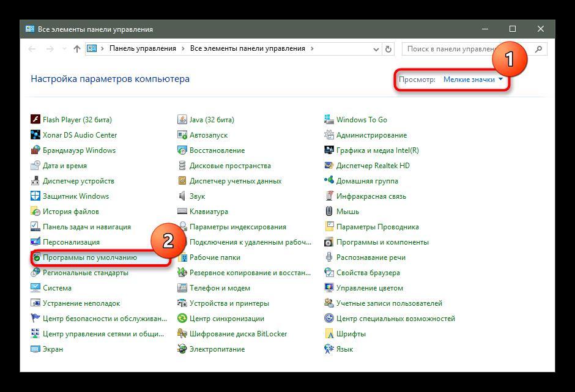Viewport: 575px width, 392px height.
Task: Open Устройства и принтеры link
Action: [229, 303]
